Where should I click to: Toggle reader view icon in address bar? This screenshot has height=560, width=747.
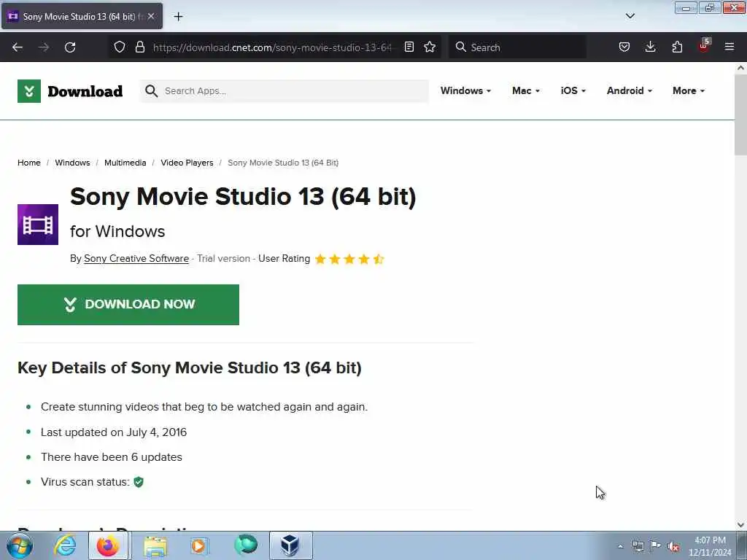pos(409,47)
